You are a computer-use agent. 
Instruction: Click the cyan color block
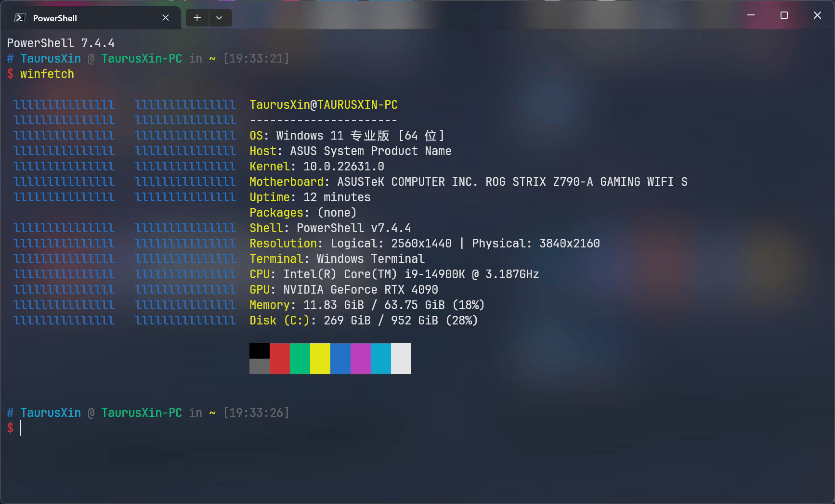[x=381, y=359]
